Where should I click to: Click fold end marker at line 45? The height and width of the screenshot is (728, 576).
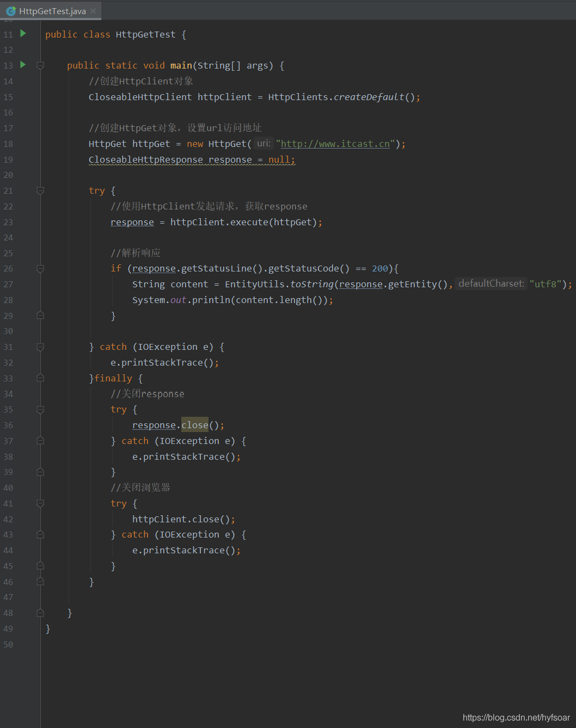pos(40,566)
